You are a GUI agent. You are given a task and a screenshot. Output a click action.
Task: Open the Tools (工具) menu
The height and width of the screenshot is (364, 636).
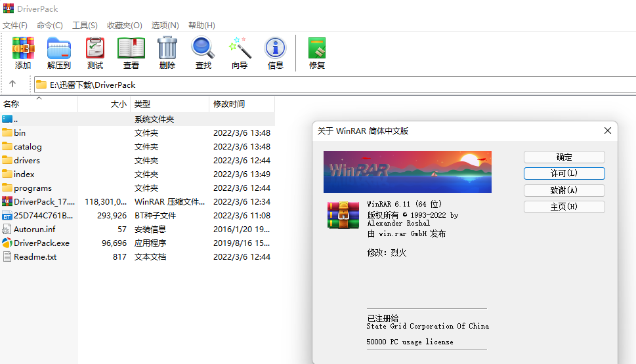click(x=85, y=25)
